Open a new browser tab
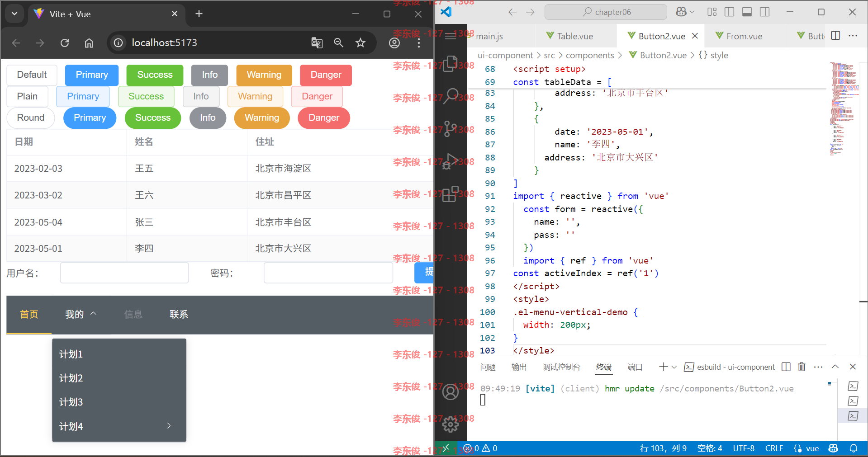Viewport: 868px width, 457px height. [x=199, y=14]
